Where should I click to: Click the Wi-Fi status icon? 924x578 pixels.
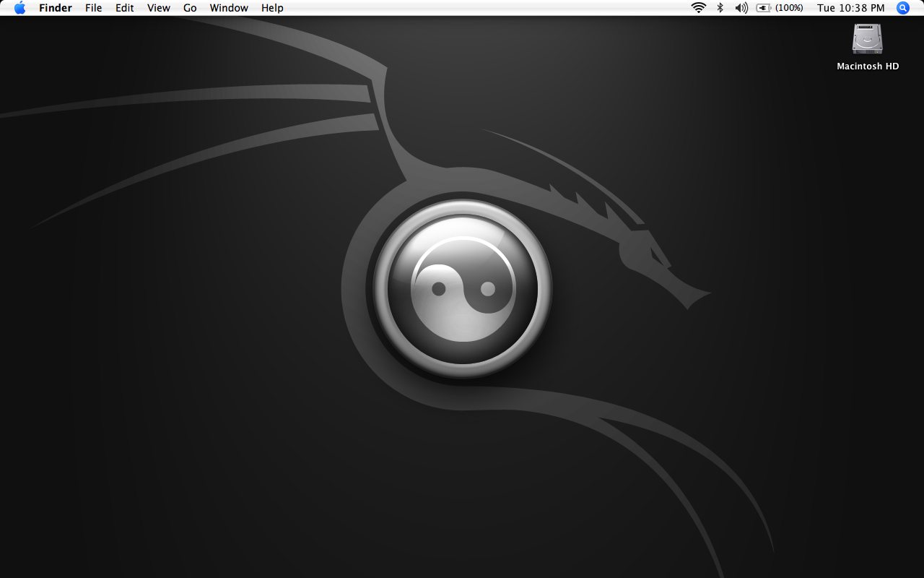(698, 8)
